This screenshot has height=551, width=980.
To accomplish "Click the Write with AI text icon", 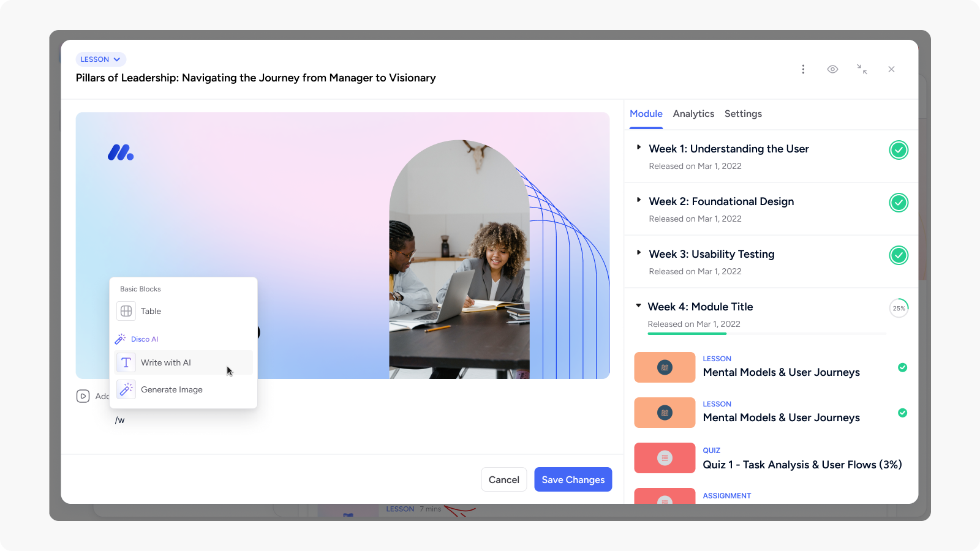I will pyautogui.click(x=126, y=362).
